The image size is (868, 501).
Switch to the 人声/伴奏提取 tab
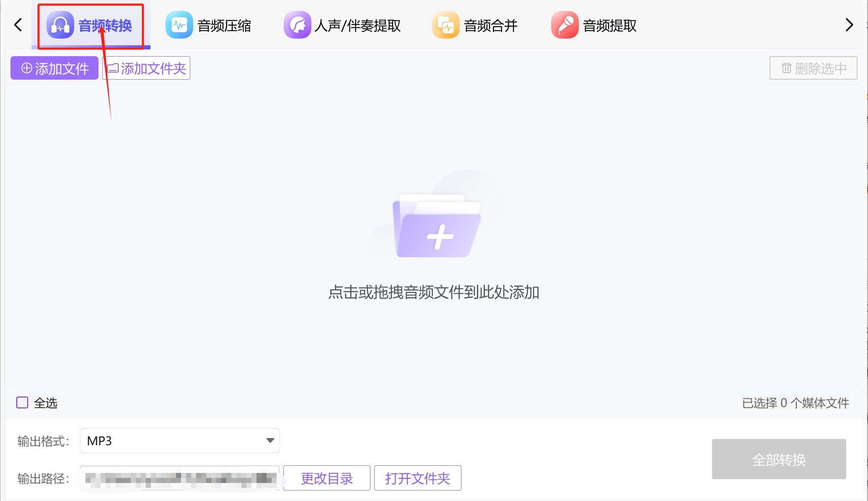(x=358, y=26)
